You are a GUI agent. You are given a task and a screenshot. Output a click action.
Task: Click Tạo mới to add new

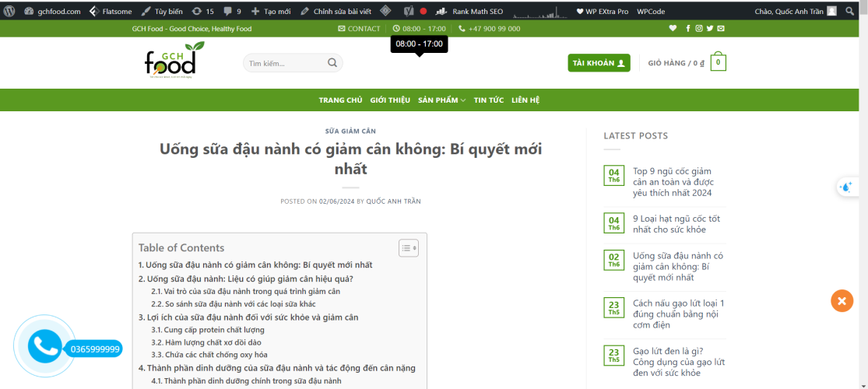pyautogui.click(x=271, y=11)
